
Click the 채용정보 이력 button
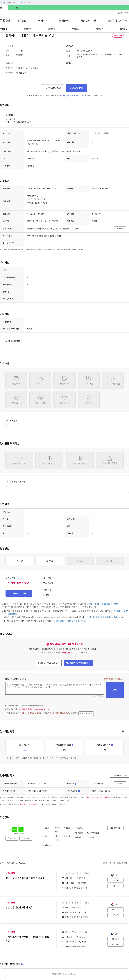(x=115, y=828)
